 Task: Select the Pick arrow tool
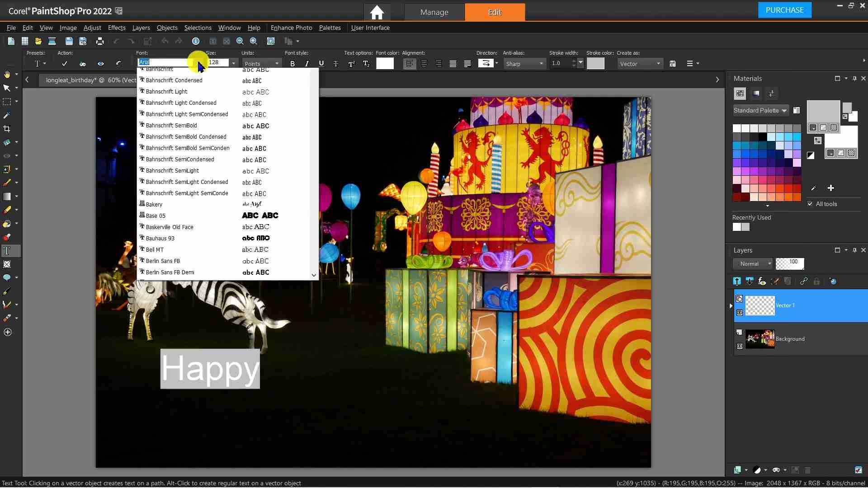tap(6, 88)
